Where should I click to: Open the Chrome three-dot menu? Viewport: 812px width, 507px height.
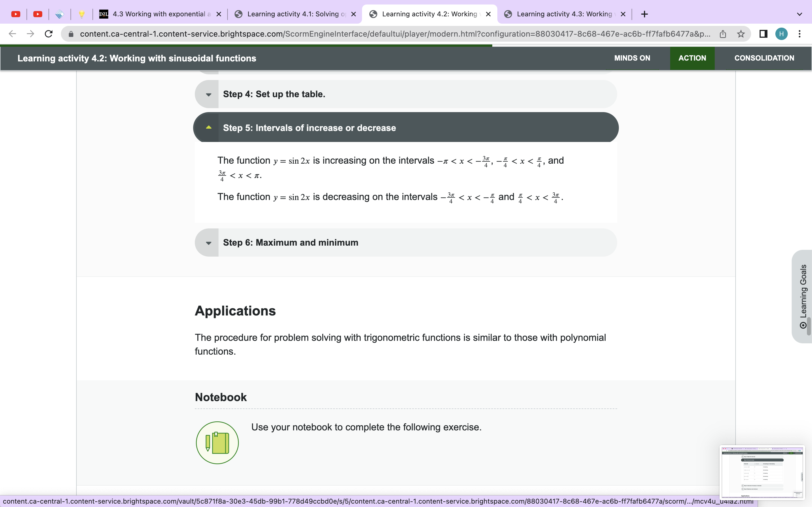[x=800, y=34]
